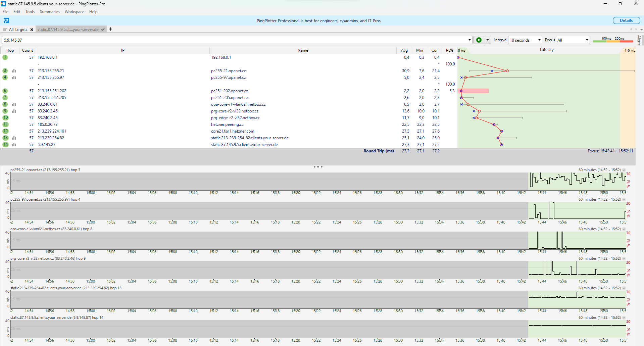Toggle timeline graph icon for hop 14
Screen dimensions: 644x346
pos(14,145)
